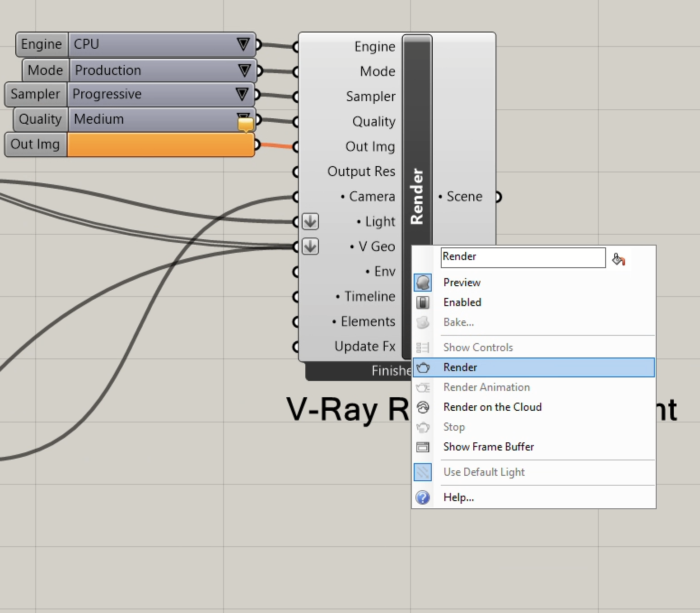Image resolution: width=700 pixels, height=613 pixels.
Task: Open the Quality value list showing Medium
Action: click(161, 119)
